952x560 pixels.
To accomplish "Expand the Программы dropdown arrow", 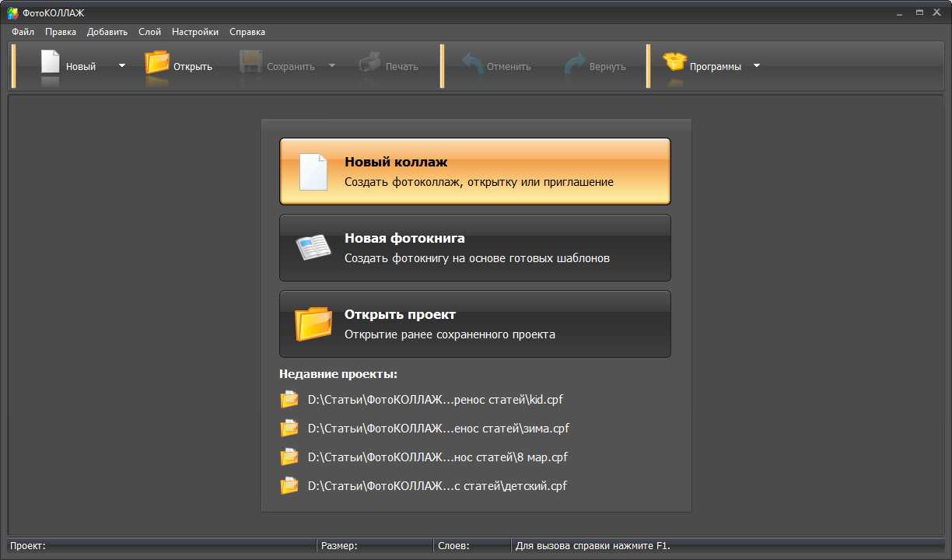I will 757,66.
